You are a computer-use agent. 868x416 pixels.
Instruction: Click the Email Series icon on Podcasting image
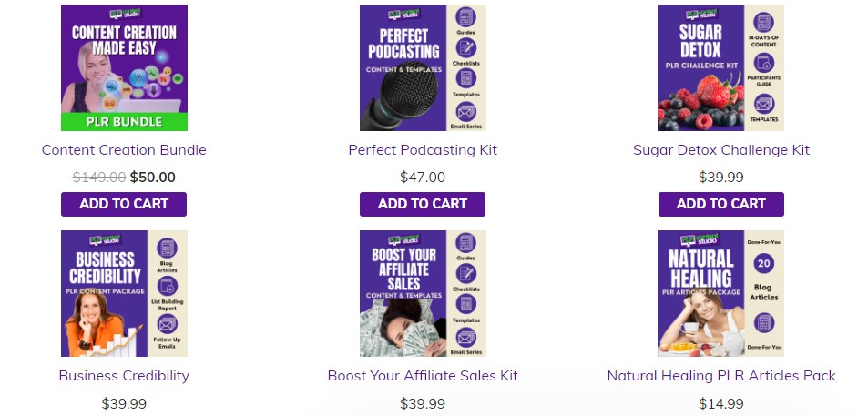pyautogui.click(x=466, y=112)
